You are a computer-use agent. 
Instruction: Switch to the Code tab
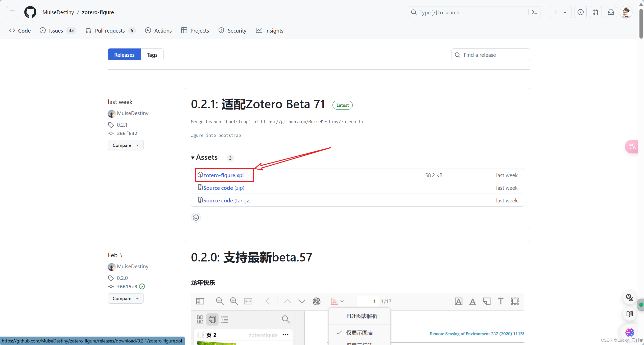pos(20,31)
